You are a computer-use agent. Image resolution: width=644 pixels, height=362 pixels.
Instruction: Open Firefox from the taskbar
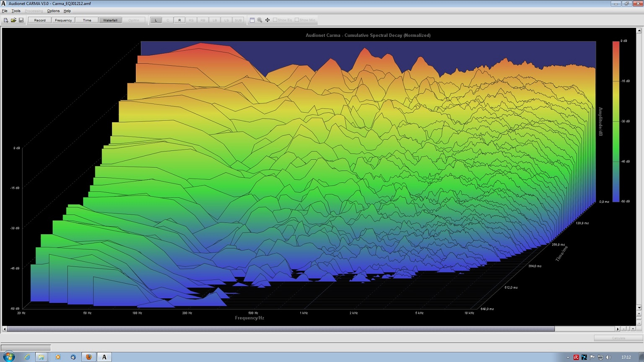tap(89, 357)
